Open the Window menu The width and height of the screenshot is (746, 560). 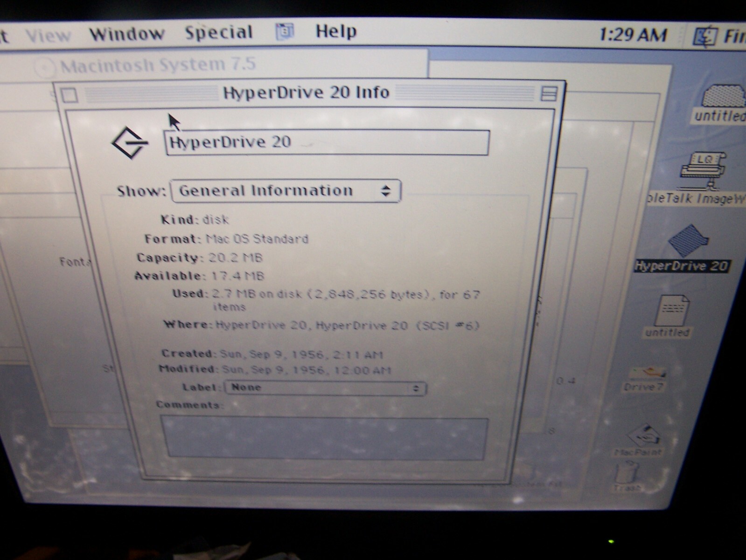point(127,34)
